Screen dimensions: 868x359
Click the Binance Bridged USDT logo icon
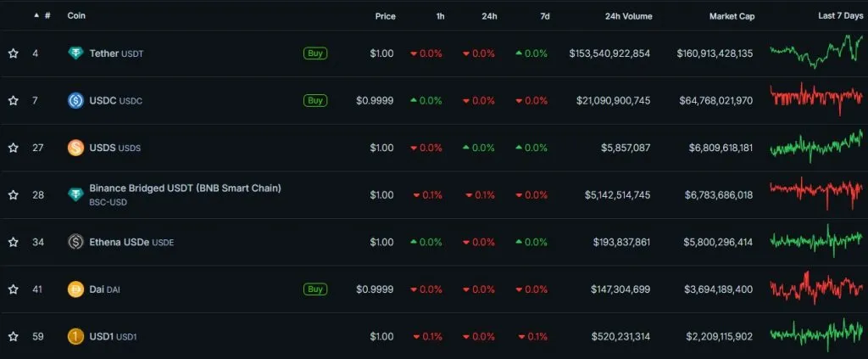click(75, 194)
